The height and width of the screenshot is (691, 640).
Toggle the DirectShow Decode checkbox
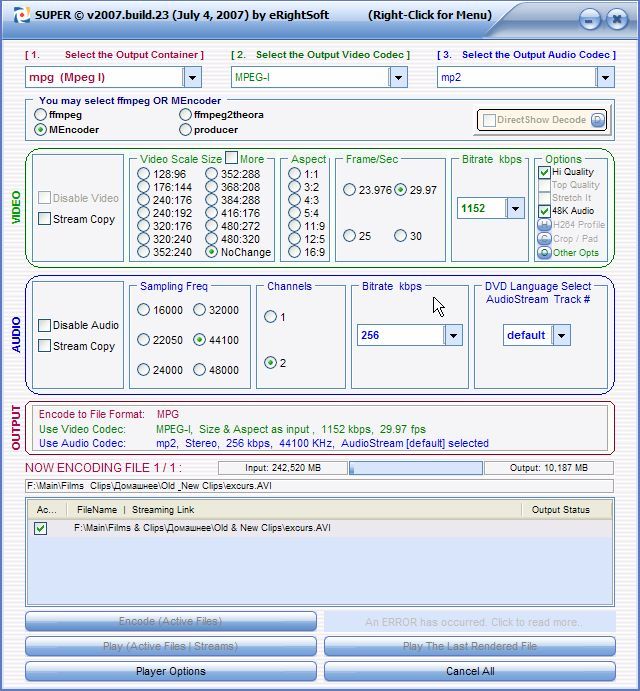pos(489,120)
